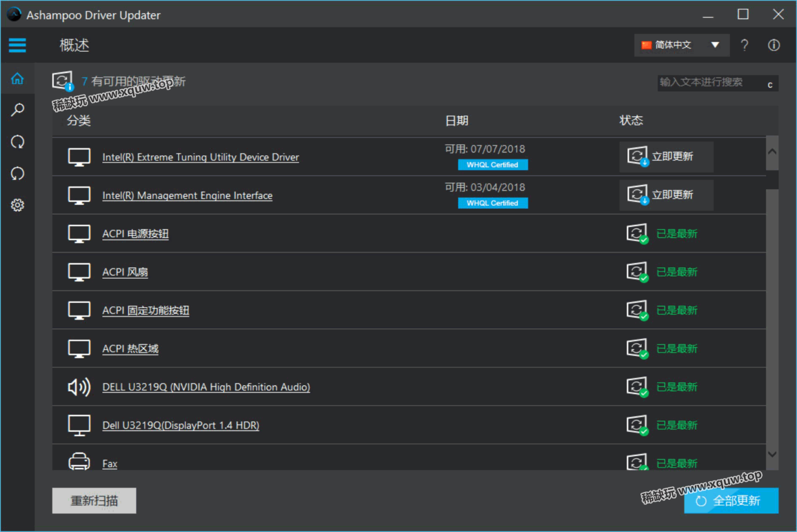
Task: Open the hamburger menu
Action: pyautogui.click(x=17, y=45)
